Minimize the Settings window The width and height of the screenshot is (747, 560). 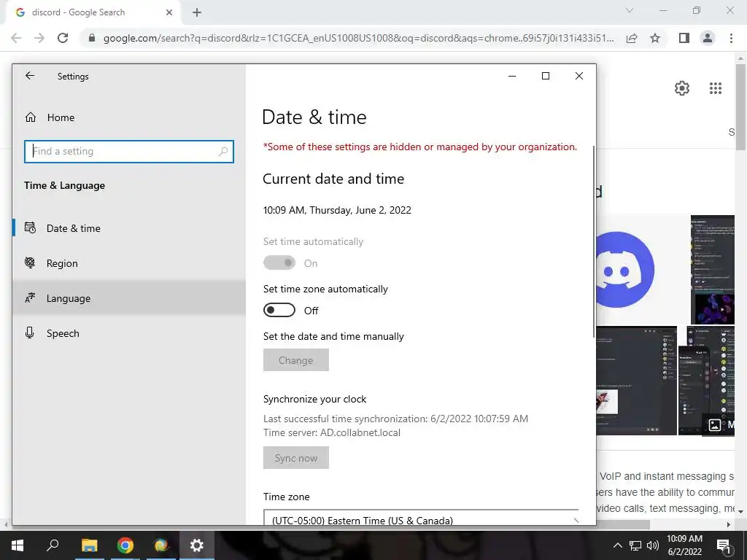tap(512, 76)
